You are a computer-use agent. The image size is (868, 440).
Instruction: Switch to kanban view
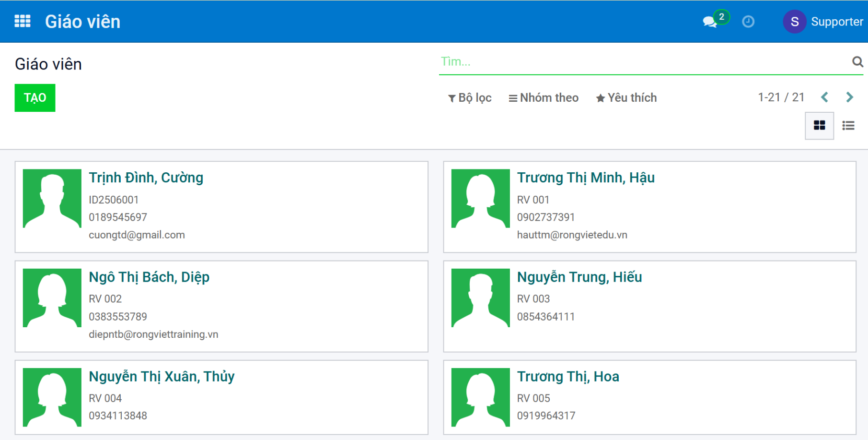tap(819, 126)
